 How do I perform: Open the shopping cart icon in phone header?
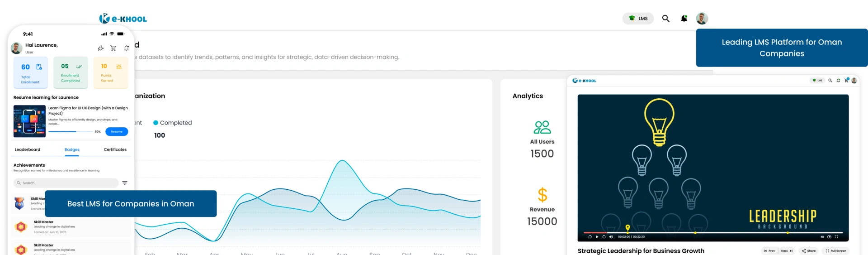coord(113,48)
